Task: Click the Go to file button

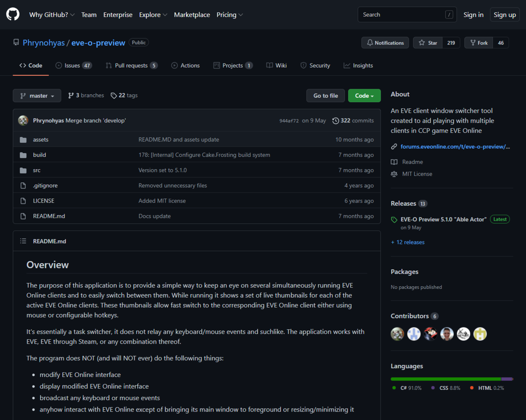Action: click(x=326, y=96)
